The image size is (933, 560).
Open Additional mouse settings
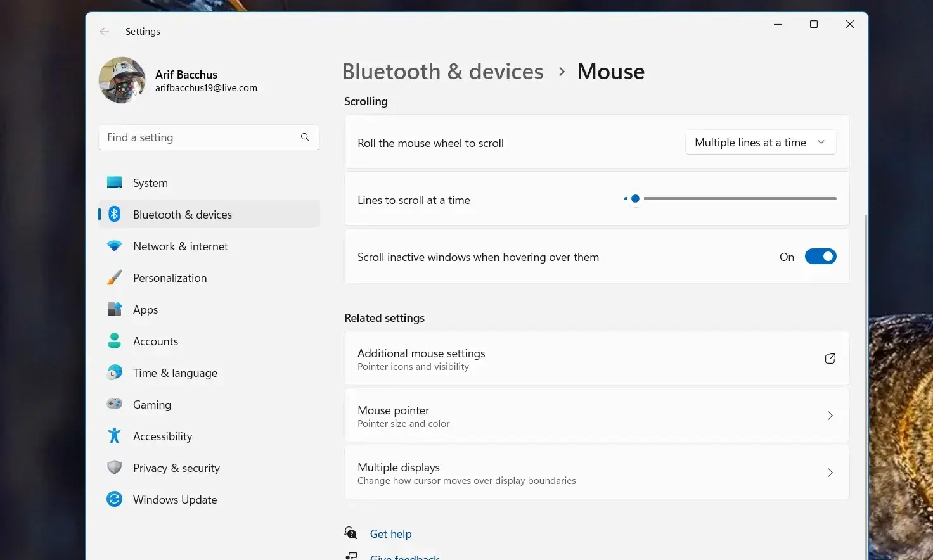(596, 359)
